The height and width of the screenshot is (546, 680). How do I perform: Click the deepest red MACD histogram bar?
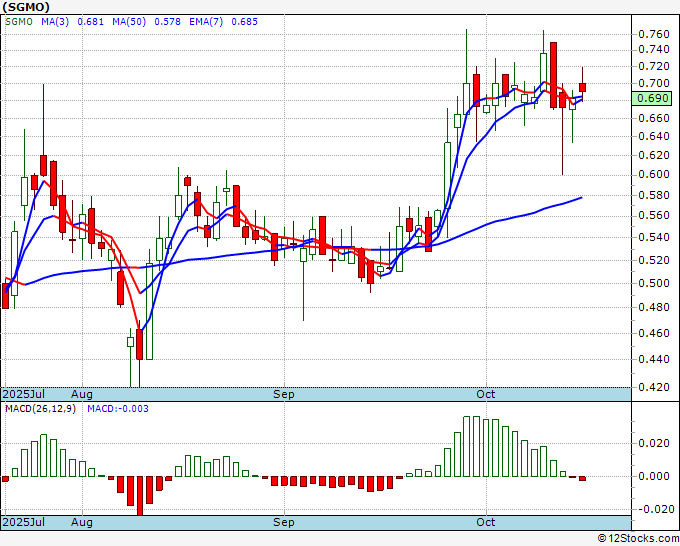140,496
